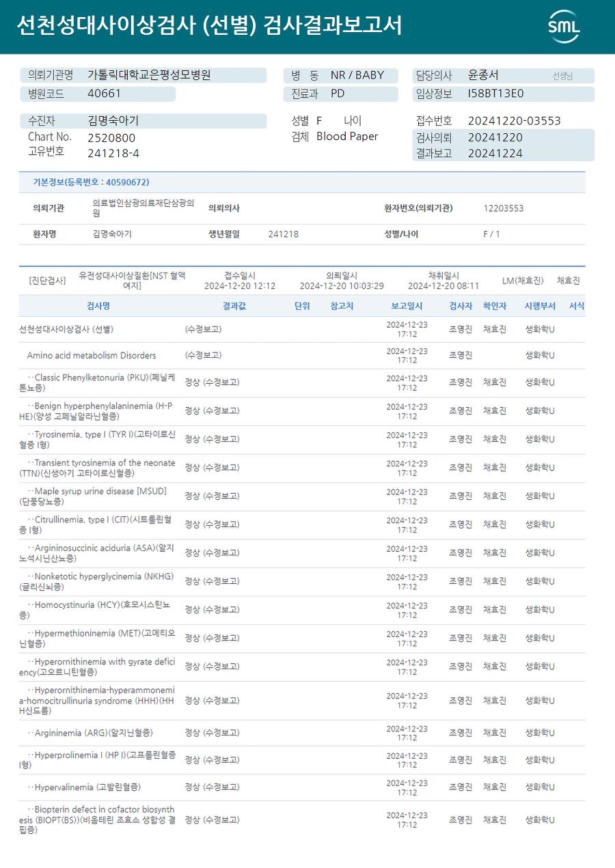Click 유전성대사이상질환[NST 혈액여지] text
615x868 pixels.
pos(132,280)
